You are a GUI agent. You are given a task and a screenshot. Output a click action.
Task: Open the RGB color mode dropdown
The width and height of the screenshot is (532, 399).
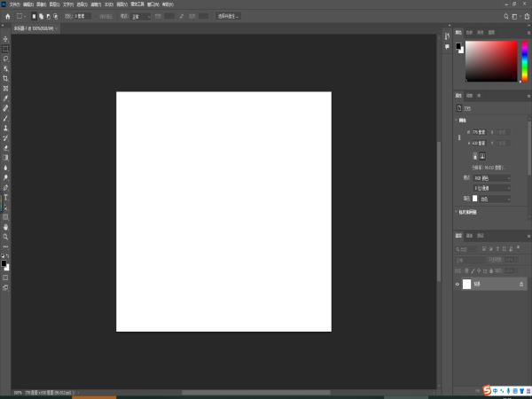[x=492, y=177]
